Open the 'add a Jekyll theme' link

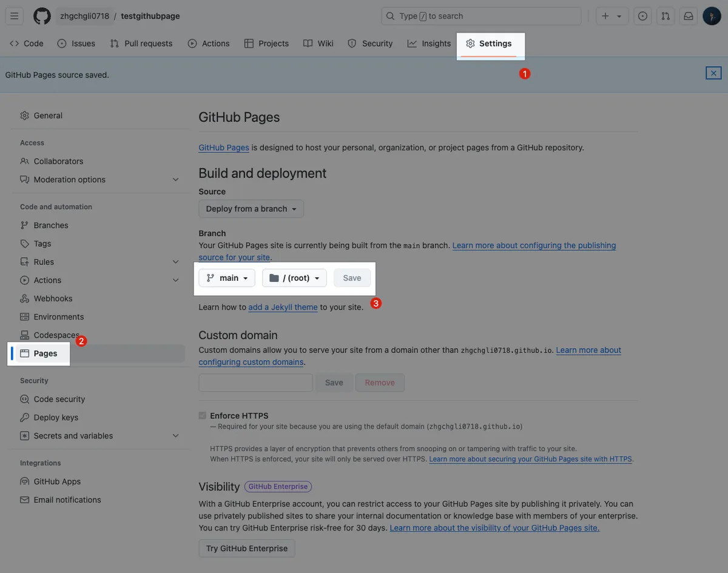[x=283, y=307]
